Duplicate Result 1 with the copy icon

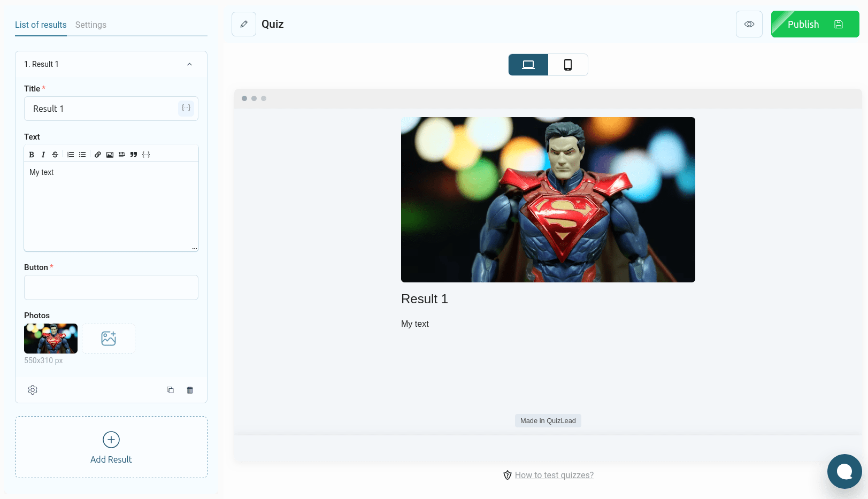point(170,390)
